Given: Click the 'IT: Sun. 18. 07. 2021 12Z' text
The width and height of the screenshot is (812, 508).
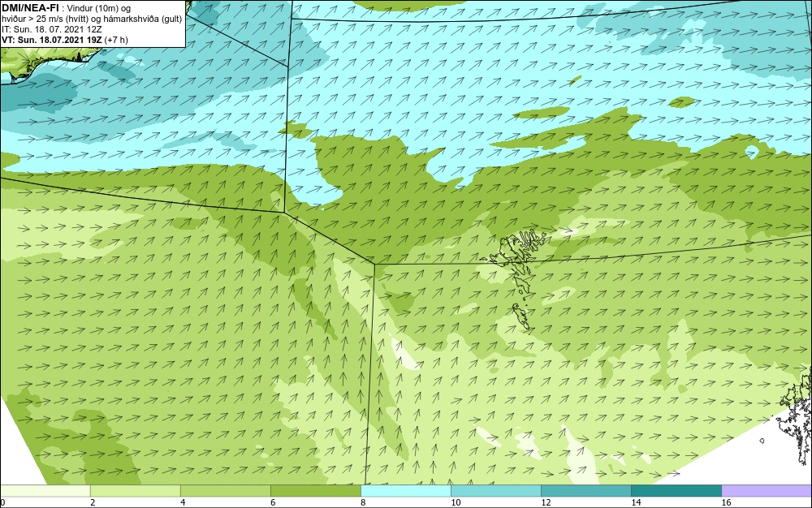Looking at the screenshot, I should click(52, 29).
